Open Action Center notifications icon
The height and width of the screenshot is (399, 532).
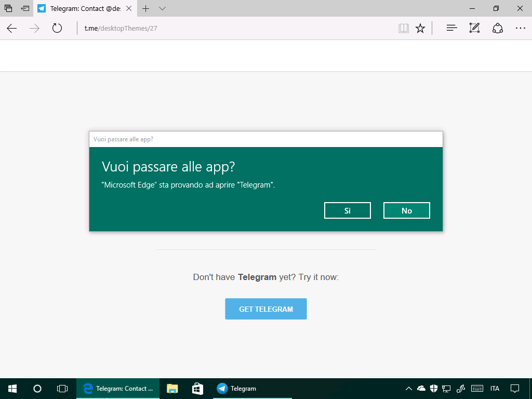515,389
